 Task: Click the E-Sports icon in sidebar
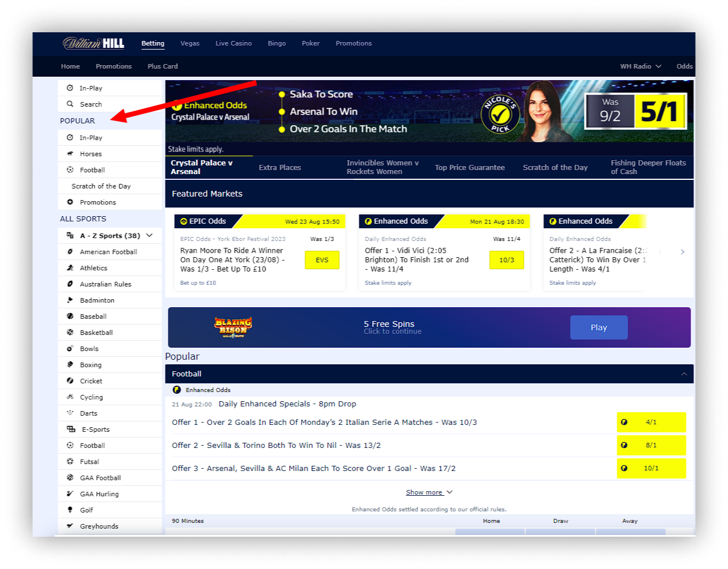(x=71, y=429)
